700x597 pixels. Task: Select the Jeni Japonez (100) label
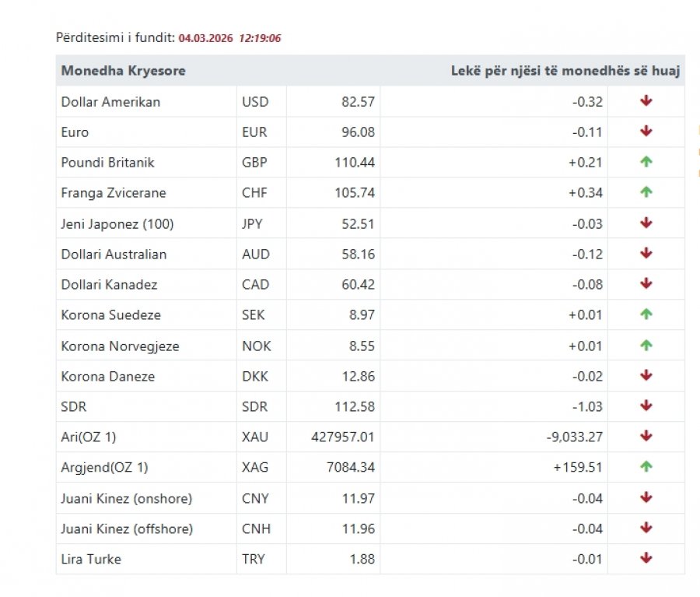coord(117,223)
